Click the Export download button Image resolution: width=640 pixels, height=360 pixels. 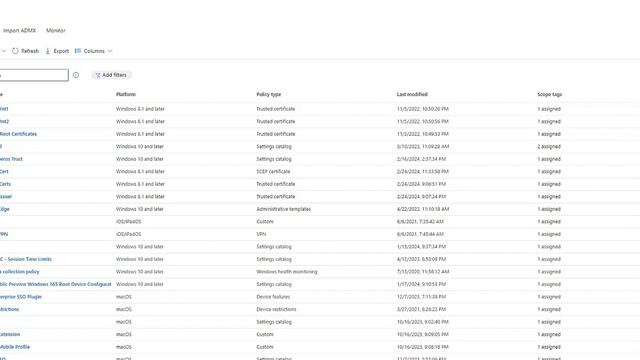click(x=57, y=51)
